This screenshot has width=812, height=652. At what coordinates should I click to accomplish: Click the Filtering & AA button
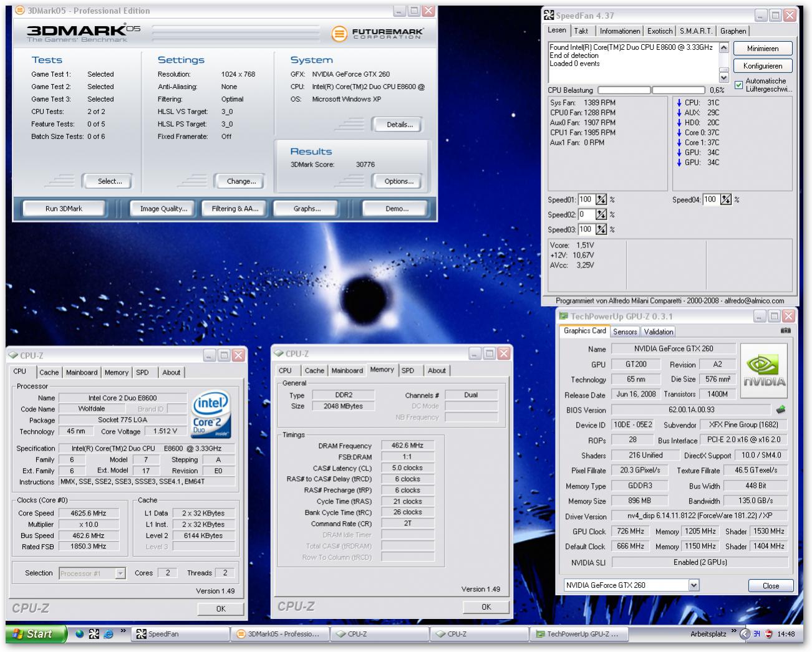coord(234,208)
